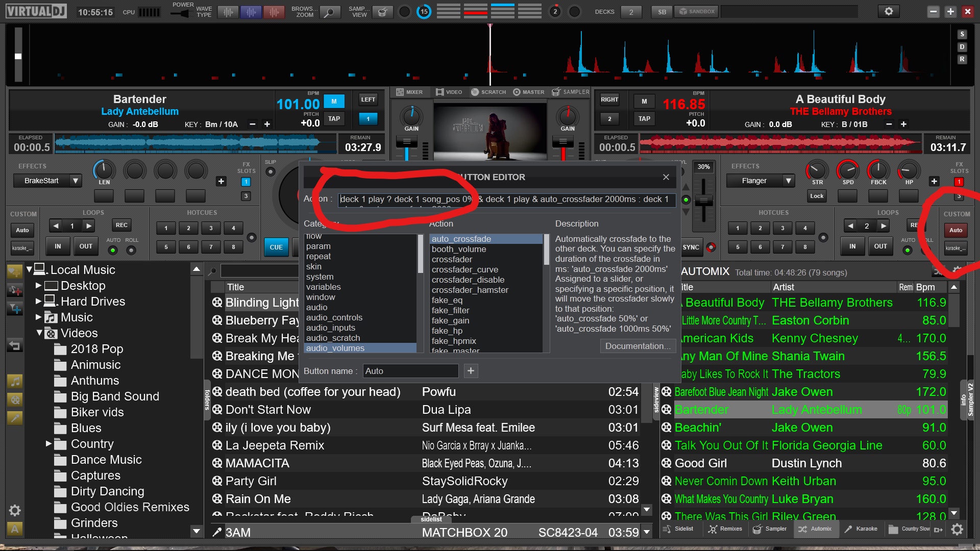Switch to the MIXER tab
980x551 pixels.
tap(410, 92)
